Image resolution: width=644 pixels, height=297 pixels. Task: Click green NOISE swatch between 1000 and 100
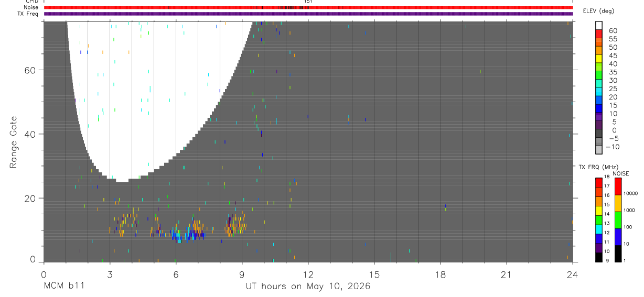pos(618,220)
